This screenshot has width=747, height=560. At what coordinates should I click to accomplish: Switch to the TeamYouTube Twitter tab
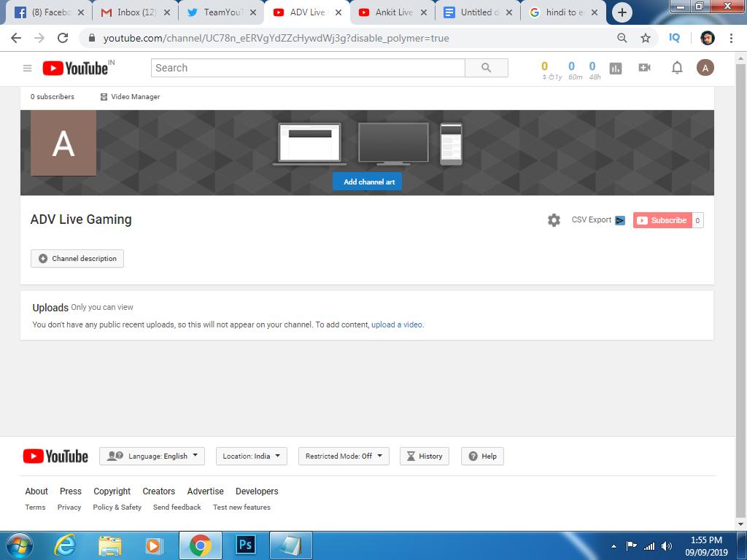tap(220, 12)
